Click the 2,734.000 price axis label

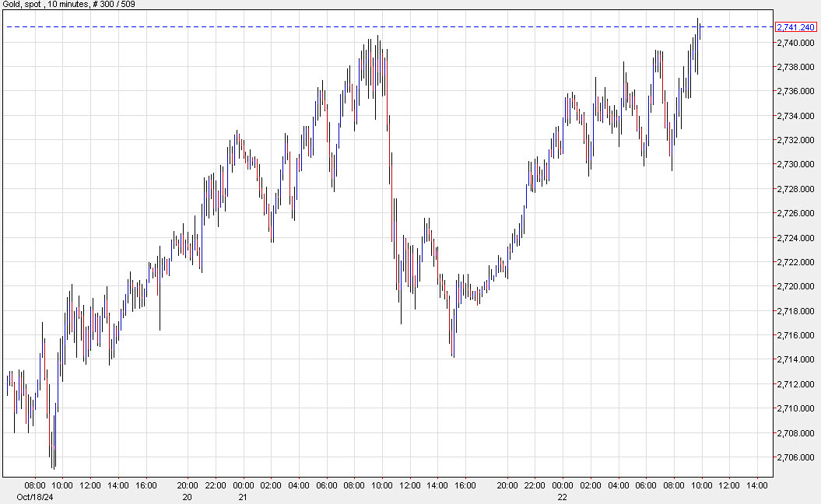pyautogui.click(x=796, y=116)
